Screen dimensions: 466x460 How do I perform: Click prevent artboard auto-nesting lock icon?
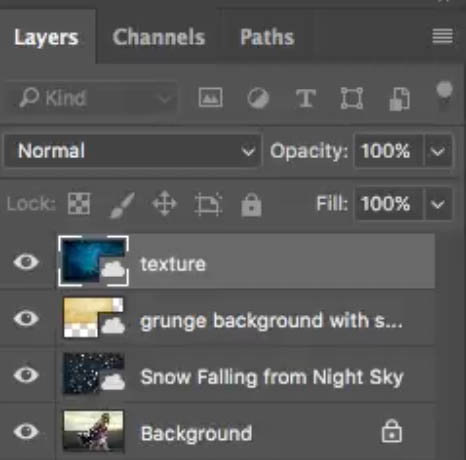point(208,204)
